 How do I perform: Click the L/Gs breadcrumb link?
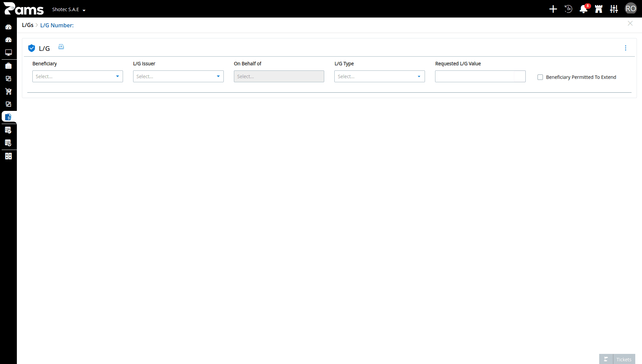point(28,25)
